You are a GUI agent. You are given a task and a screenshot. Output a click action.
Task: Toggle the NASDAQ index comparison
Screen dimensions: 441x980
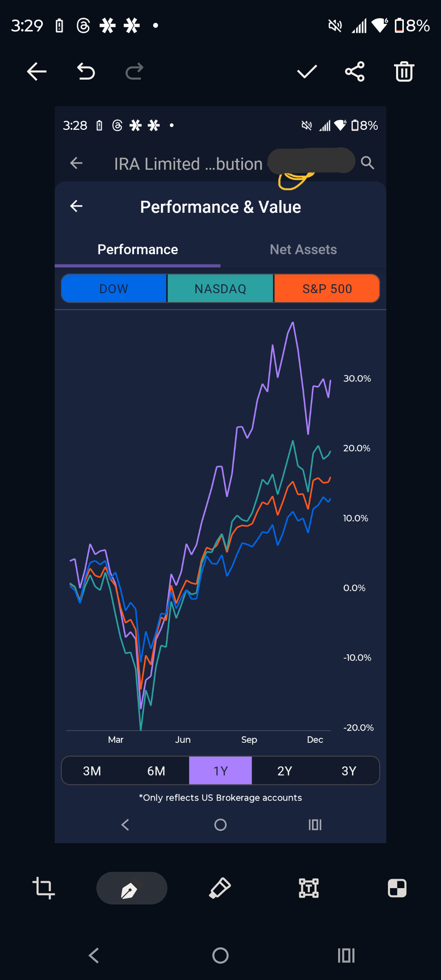[220, 289]
